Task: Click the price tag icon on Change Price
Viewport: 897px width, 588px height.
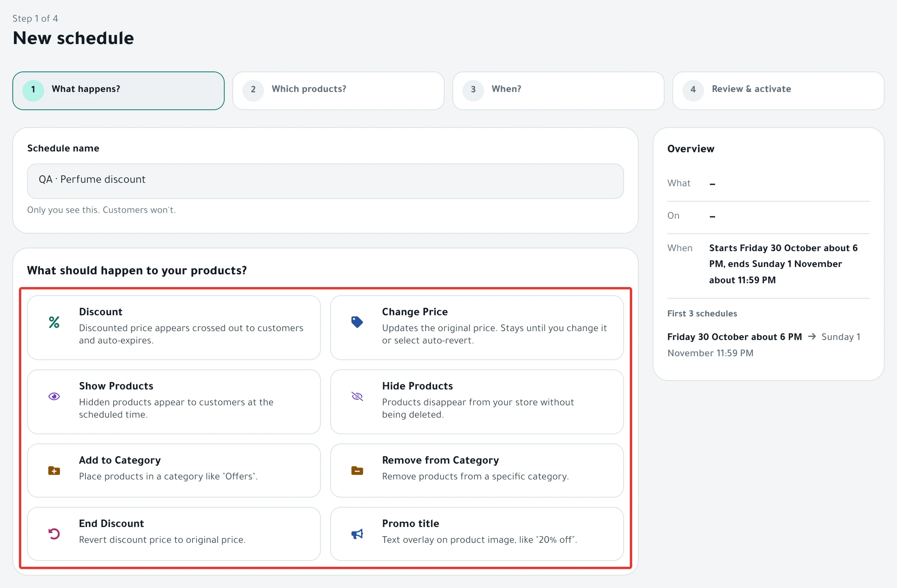Action: [357, 322]
